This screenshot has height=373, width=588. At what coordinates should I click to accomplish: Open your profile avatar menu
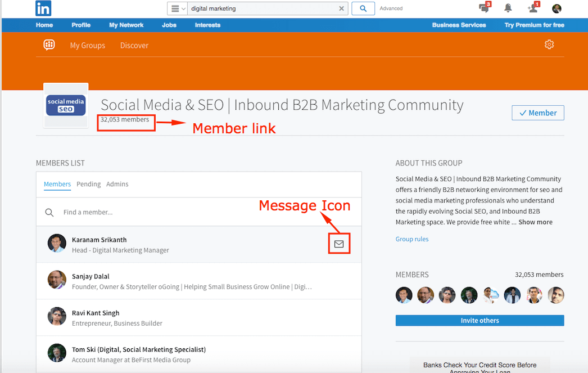click(x=557, y=8)
